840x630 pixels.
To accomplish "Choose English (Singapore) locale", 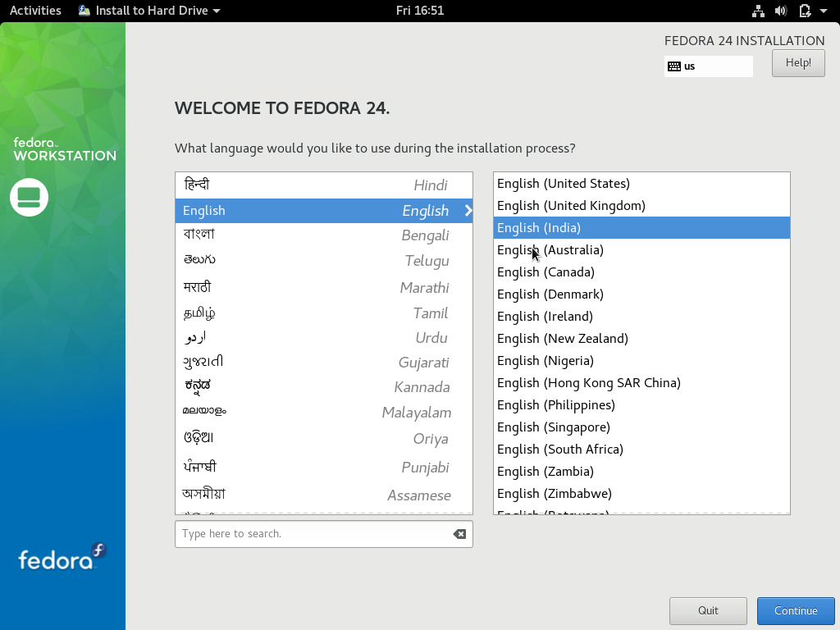I will pos(641,427).
